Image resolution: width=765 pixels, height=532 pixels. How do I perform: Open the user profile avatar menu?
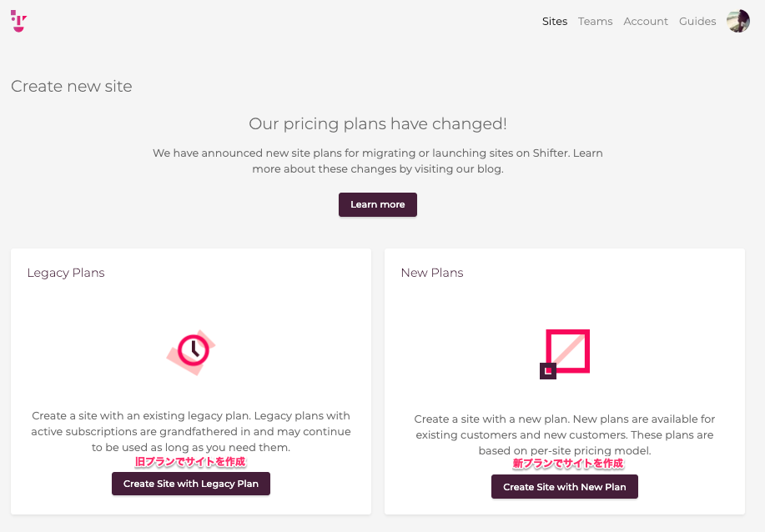[737, 22]
